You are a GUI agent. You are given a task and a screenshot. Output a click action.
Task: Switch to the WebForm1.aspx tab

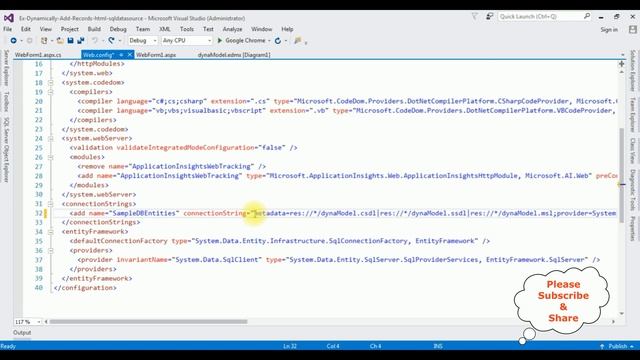click(156, 55)
